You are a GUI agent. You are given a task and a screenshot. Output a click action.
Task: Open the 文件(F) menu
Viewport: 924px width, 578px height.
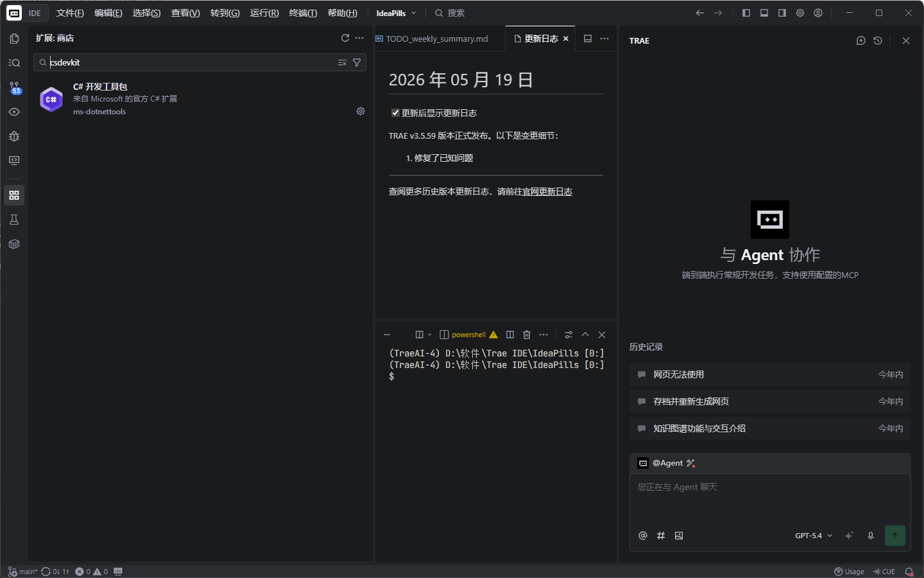click(x=70, y=13)
